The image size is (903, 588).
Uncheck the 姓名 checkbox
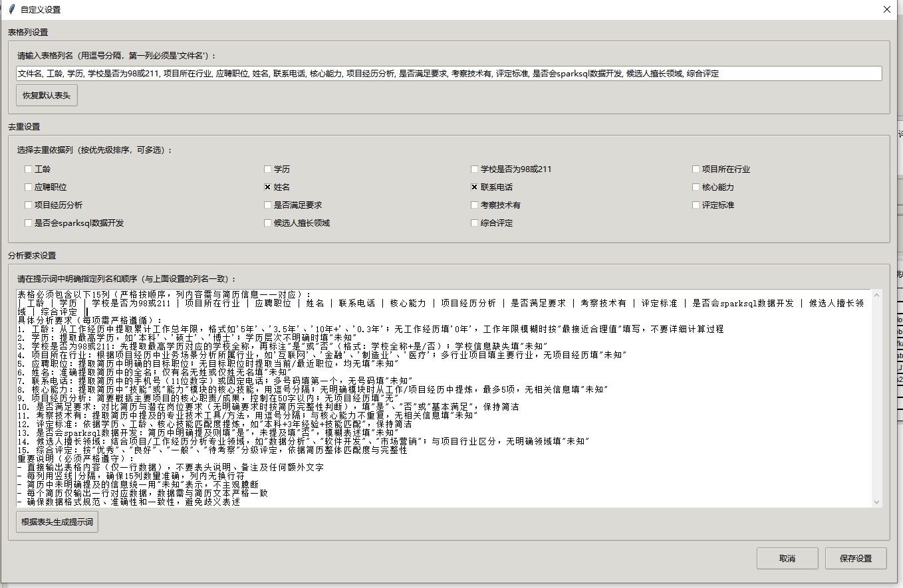click(x=268, y=187)
